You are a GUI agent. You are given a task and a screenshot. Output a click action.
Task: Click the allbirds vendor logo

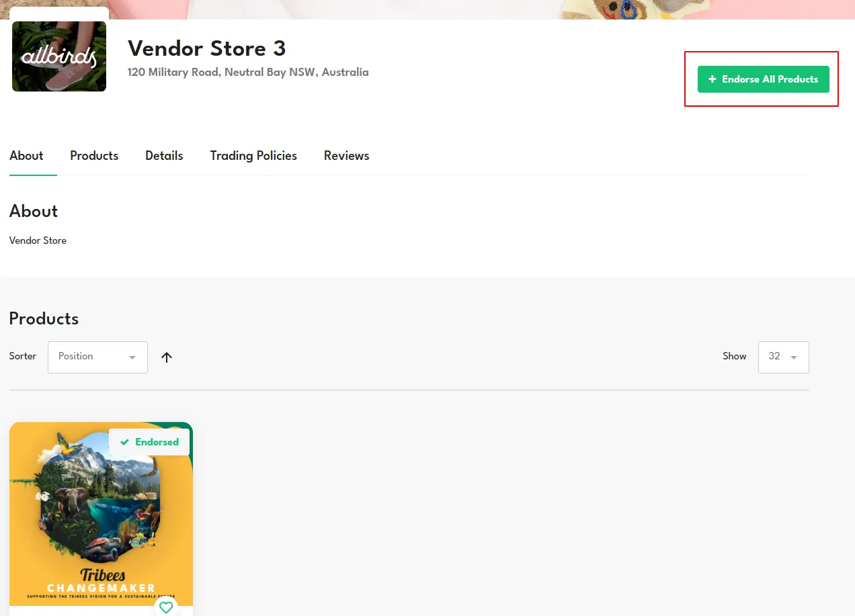point(59,56)
